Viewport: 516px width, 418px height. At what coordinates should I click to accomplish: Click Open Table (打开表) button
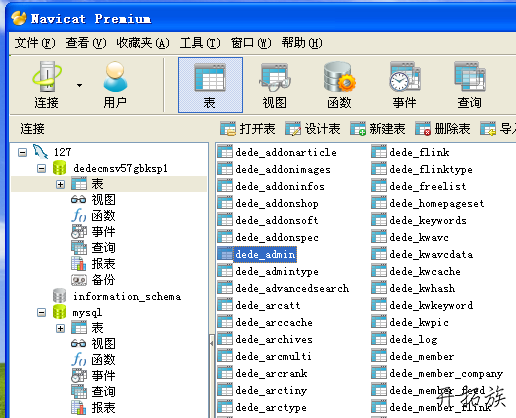[247, 129]
